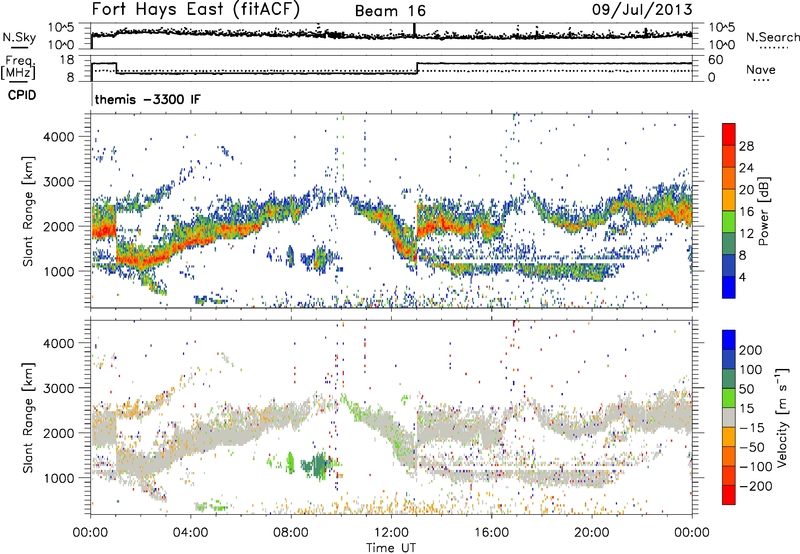Click the "20" tick on Power colorbar

746,190
